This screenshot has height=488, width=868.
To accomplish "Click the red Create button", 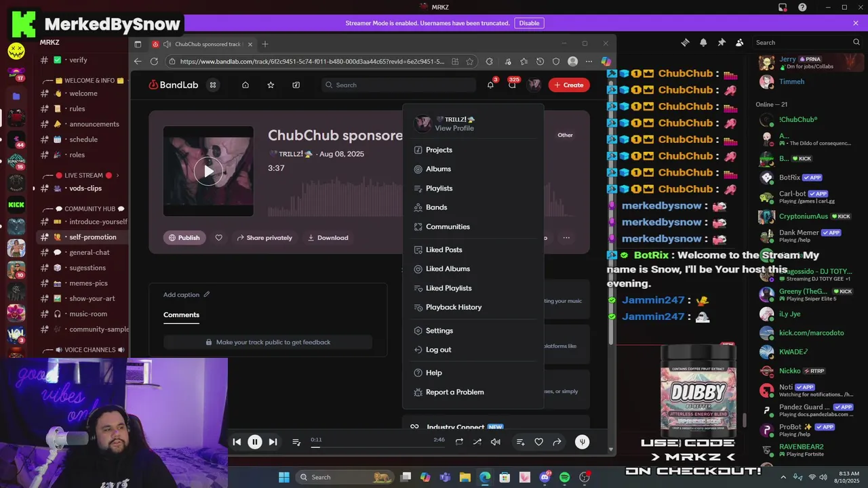I will coord(569,85).
